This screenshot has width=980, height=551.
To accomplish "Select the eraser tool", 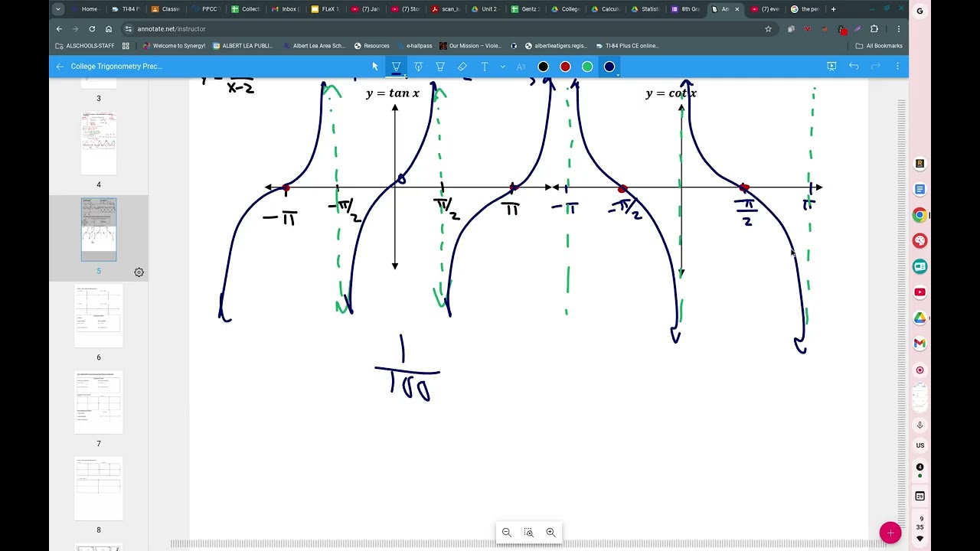I will click(x=462, y=67).
